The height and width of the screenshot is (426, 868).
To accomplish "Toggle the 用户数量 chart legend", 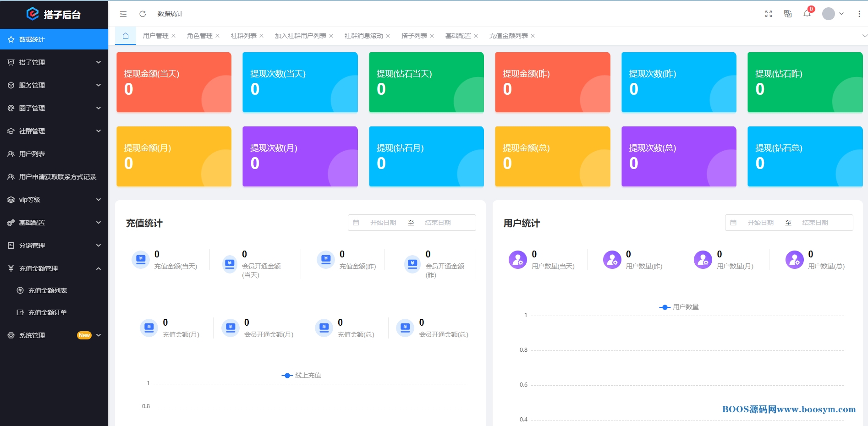I will coord(679,307).
